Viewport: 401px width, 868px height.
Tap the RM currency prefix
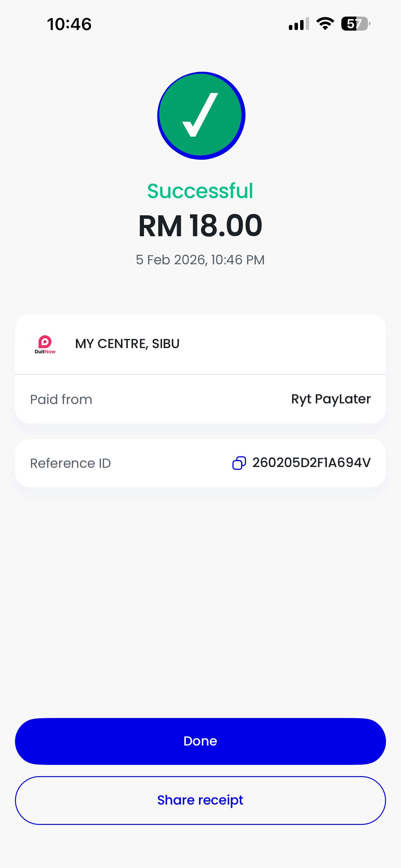click(160, 226)
